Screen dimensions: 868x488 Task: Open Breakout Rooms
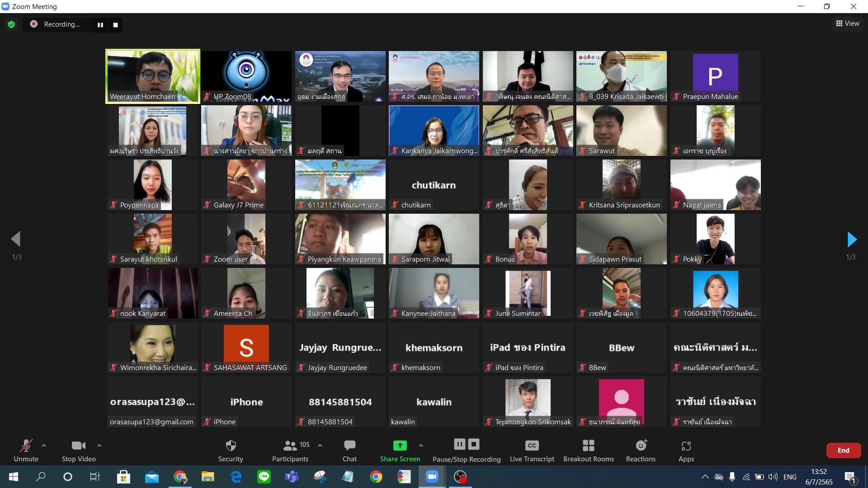pos(588,451)
